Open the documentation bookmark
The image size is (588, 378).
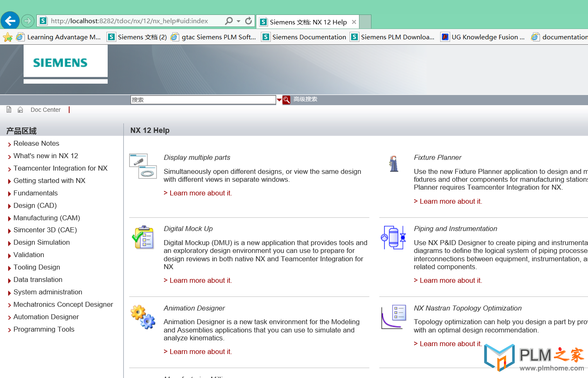(x=559, y=37)
